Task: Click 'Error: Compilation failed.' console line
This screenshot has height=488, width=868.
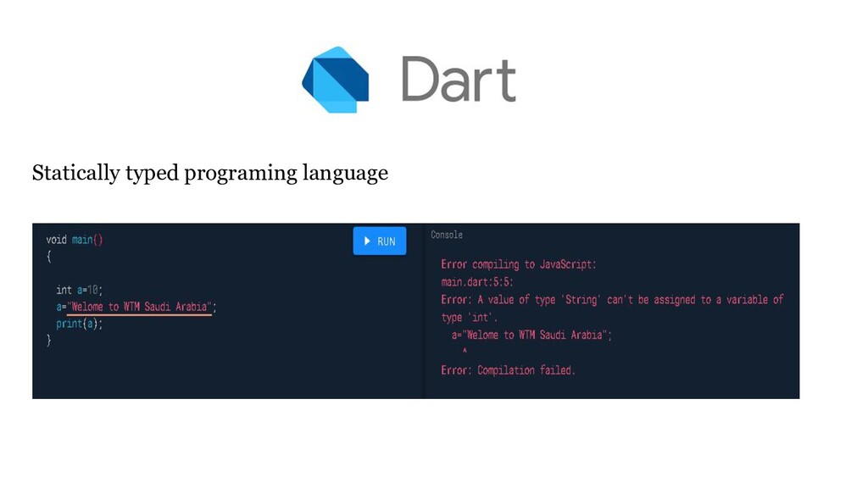Action: pyautogui.click(x=509, y=370)
